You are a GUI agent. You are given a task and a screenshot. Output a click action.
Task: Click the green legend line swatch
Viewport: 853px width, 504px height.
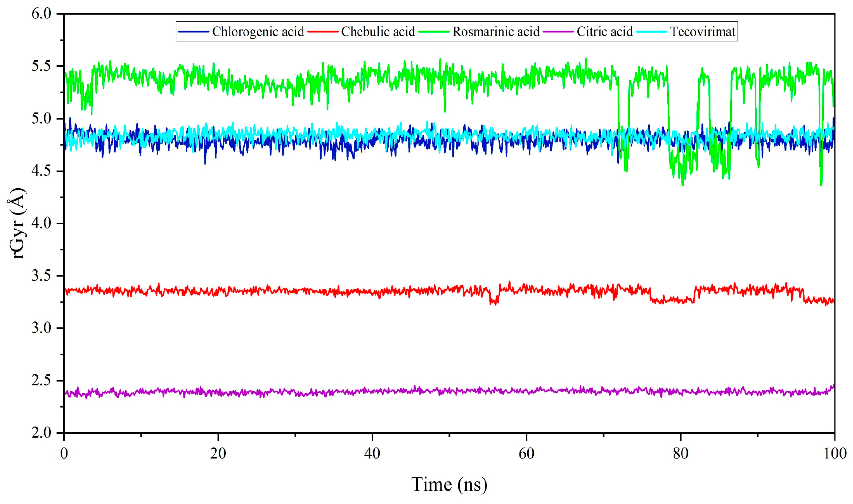[x=434, y=32]
